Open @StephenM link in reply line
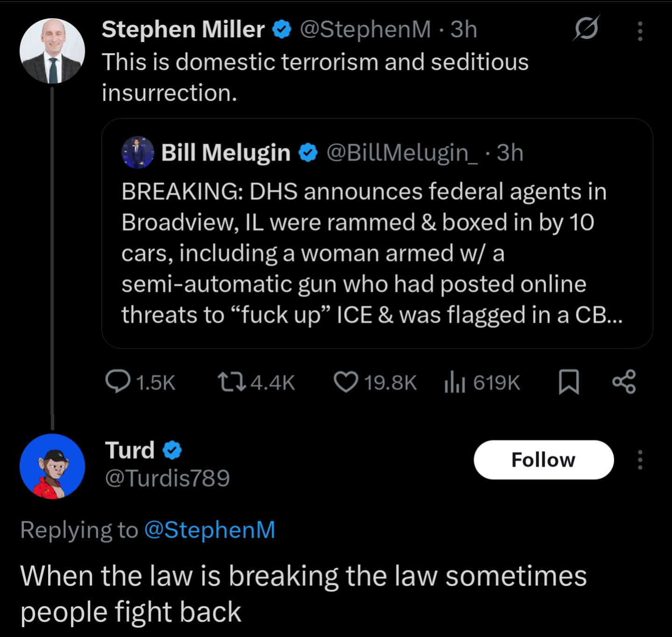672x637 pixels. [x=210, y=530]
